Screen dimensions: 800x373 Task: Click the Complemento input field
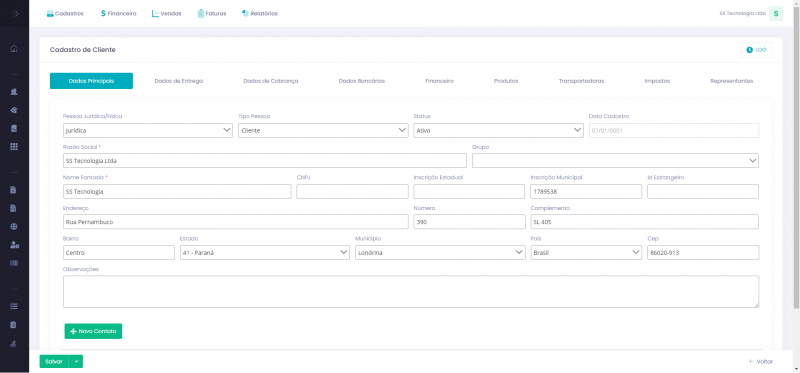644,222
